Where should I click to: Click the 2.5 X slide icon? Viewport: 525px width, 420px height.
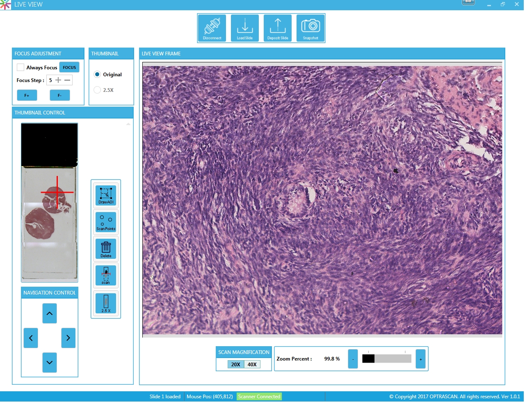tap(106, 304)
